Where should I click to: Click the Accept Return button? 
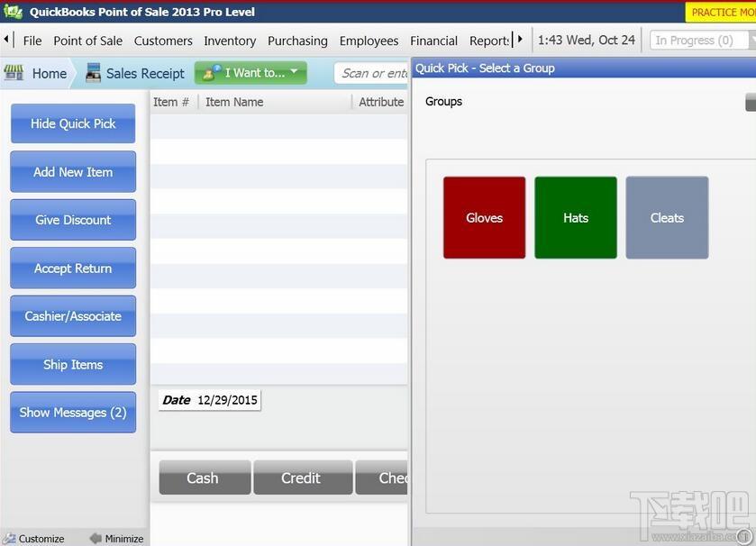(73, 268)
